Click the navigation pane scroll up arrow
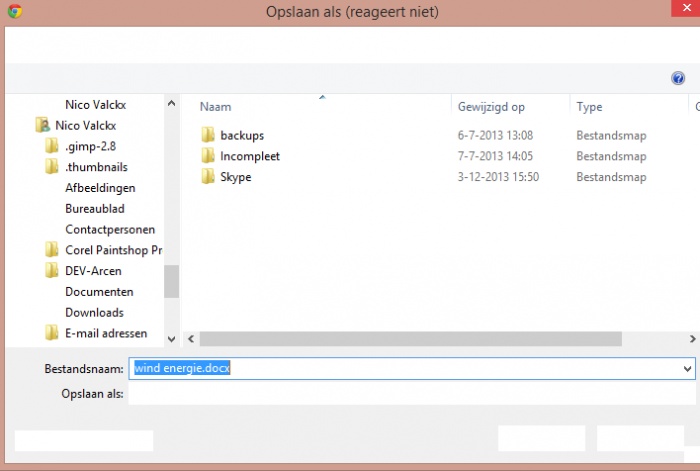Viewport: 700px width, 471px height. (171, 104)
